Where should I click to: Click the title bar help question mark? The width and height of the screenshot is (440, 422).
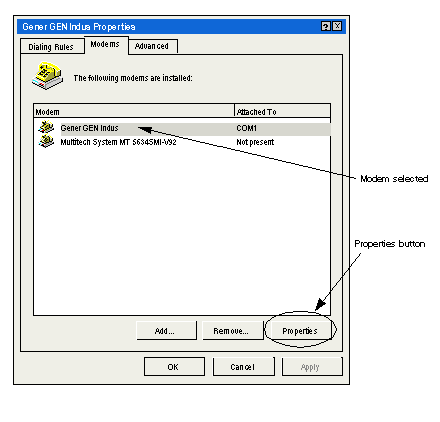coord(326,26)
